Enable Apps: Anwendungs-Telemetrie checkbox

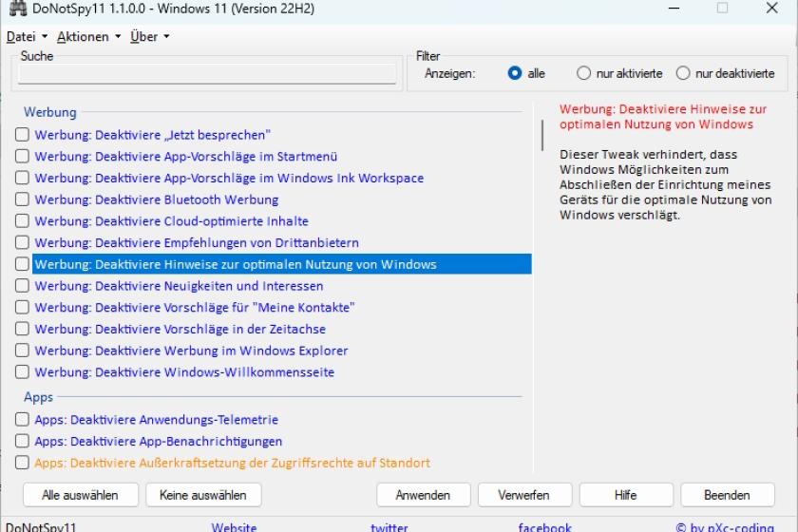(22, 419)
